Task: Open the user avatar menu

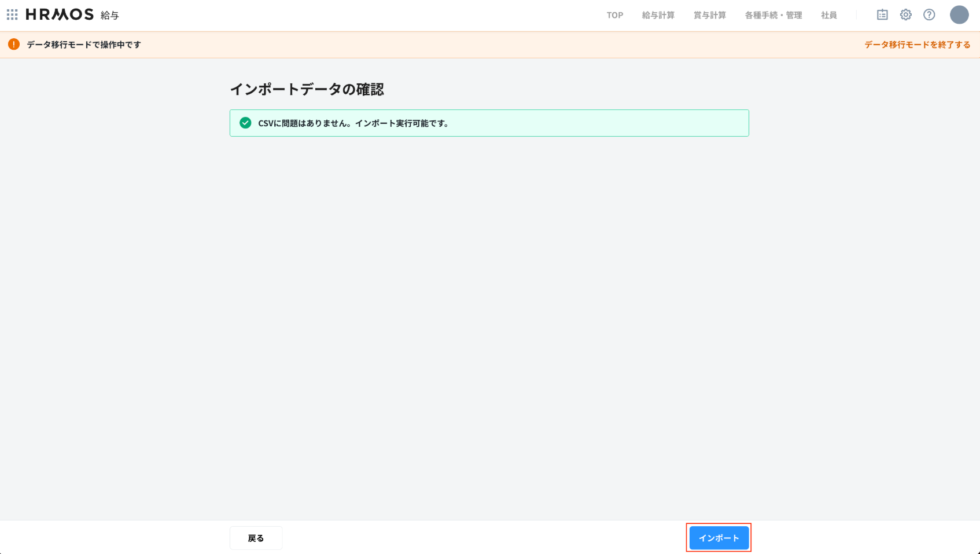Action: point(959,15)
